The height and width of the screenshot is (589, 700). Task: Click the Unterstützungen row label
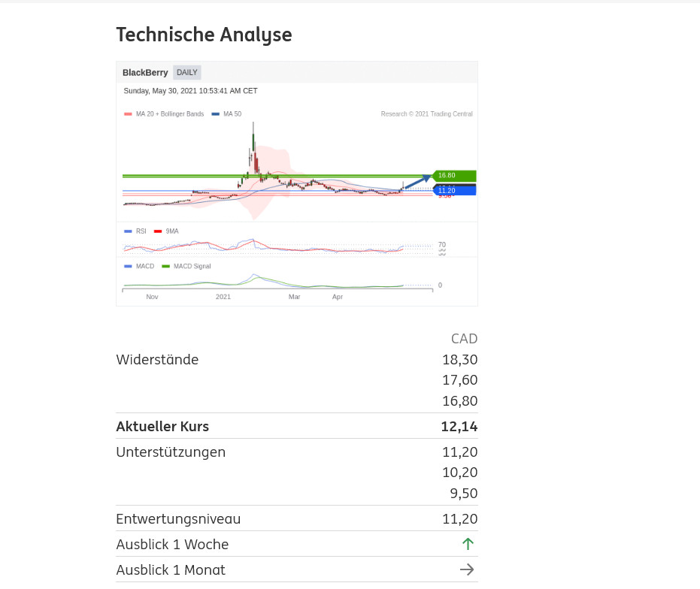(171, 452)
